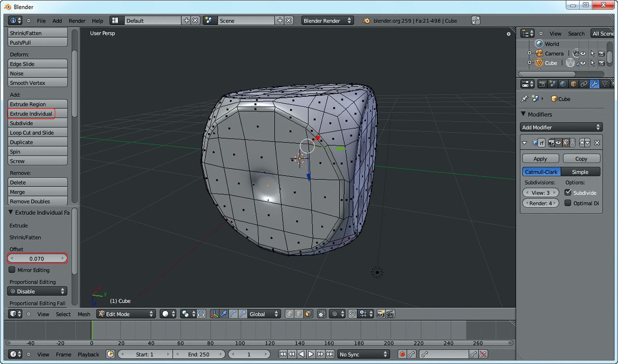Toggle limit selection to visible
The width and height of the screenshot is (618, 364).
pos(322,314)
